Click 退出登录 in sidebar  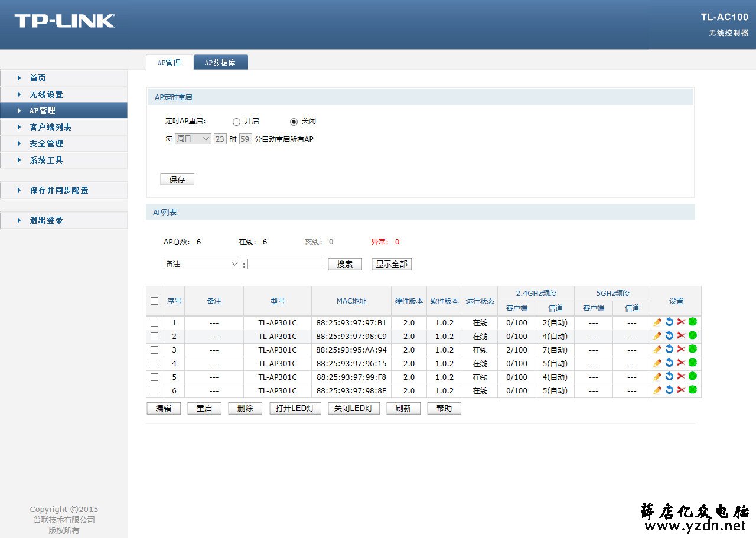(63, 220)
